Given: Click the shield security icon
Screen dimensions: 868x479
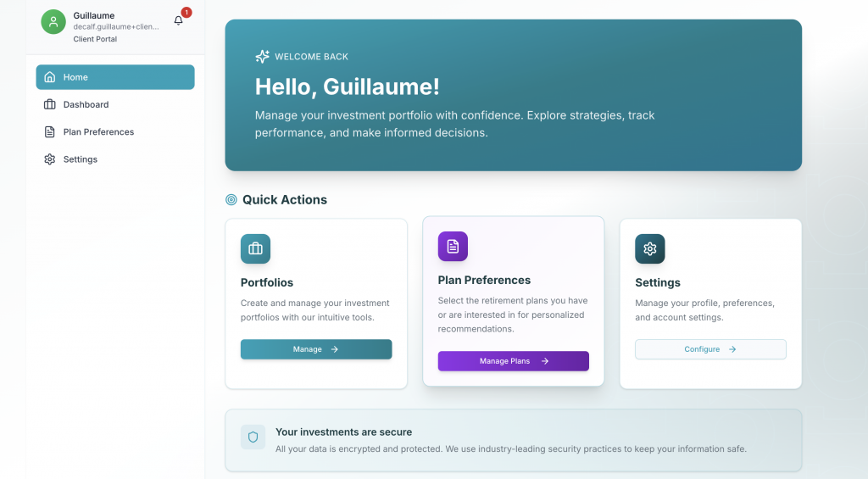Looking at the screenshot, I should [253, 437].
